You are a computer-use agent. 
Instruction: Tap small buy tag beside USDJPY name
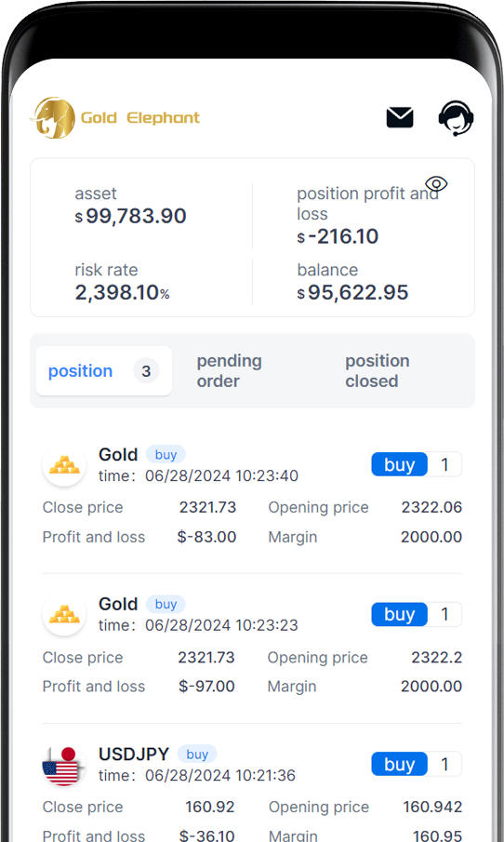click(x=197, y=755)
